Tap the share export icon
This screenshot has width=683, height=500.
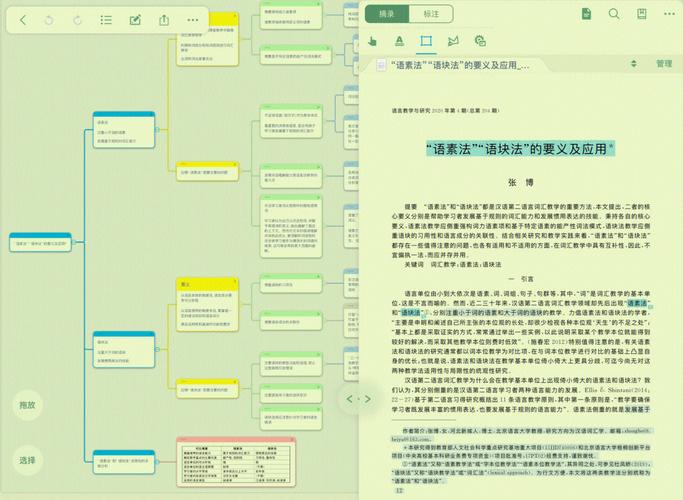pyautogui.click(x=164, y=20)
